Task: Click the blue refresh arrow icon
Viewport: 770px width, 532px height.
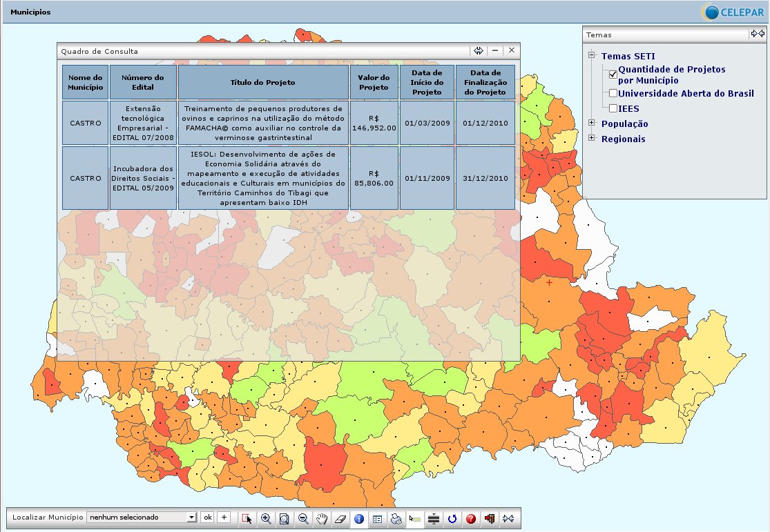Action: click(x=452, y=518)
